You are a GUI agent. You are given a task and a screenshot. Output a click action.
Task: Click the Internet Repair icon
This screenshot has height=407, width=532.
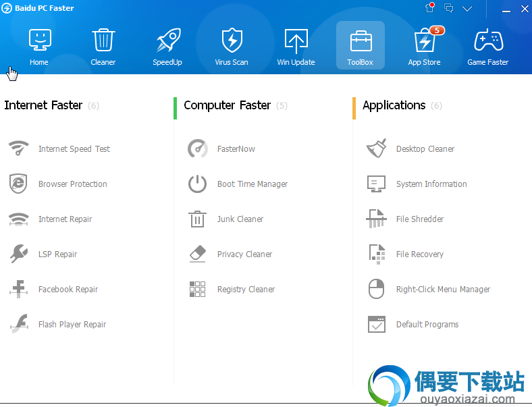coord(19,219)
